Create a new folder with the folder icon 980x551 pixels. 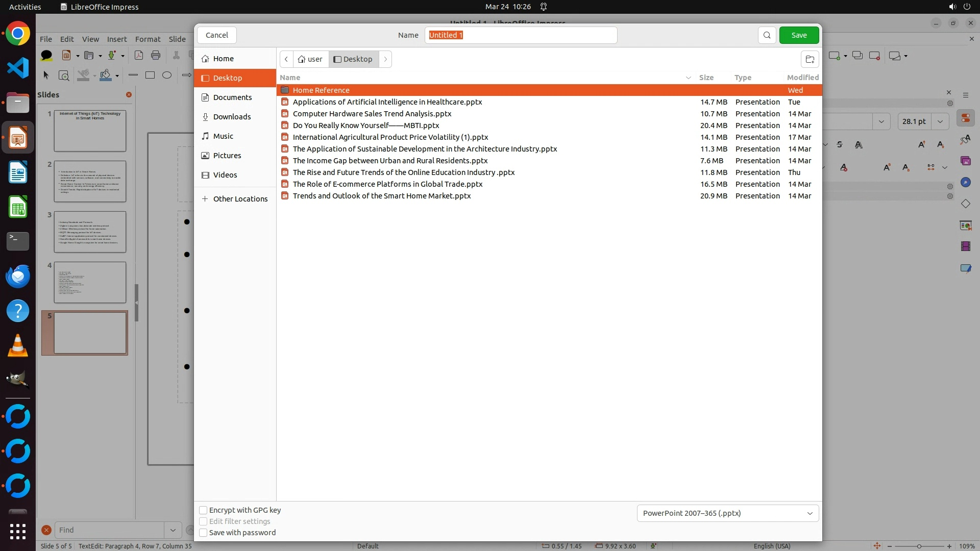click(x=810, y=59)
